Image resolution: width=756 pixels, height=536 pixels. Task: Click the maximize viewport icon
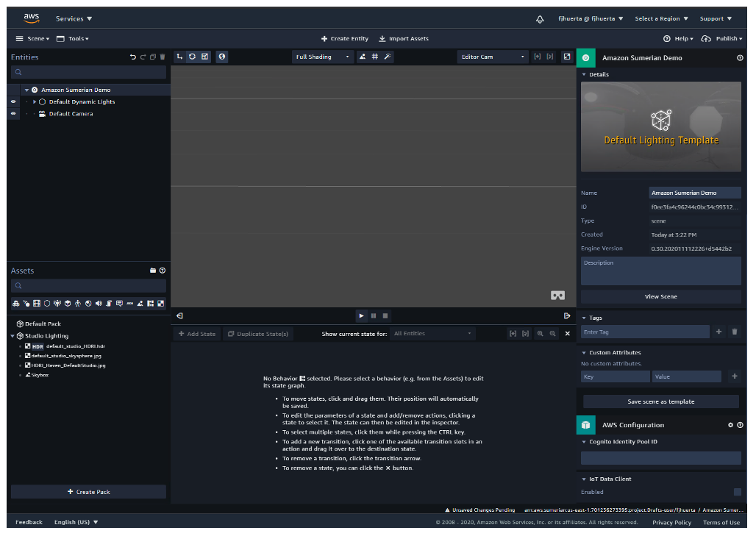point(567,57)
